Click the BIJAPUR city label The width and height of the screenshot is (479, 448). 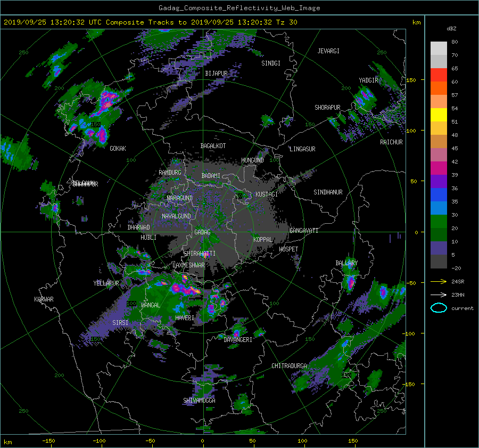coord(216,74)
